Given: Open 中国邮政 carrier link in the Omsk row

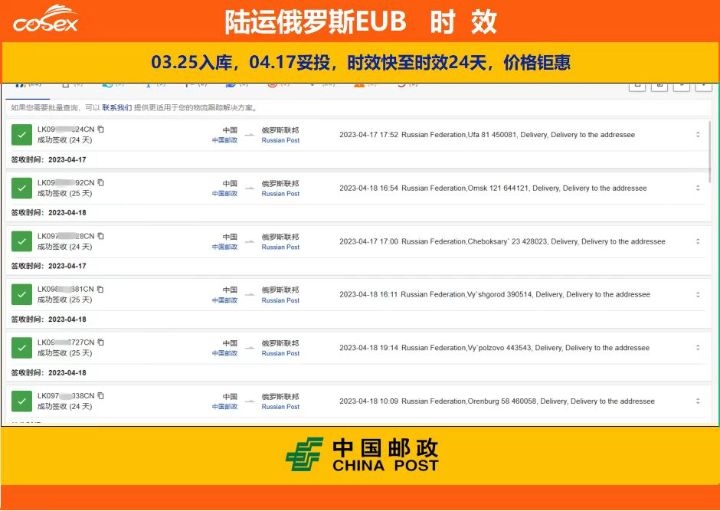Looking at the screenshot, I should pyautogui.click(x=225, y=193).
